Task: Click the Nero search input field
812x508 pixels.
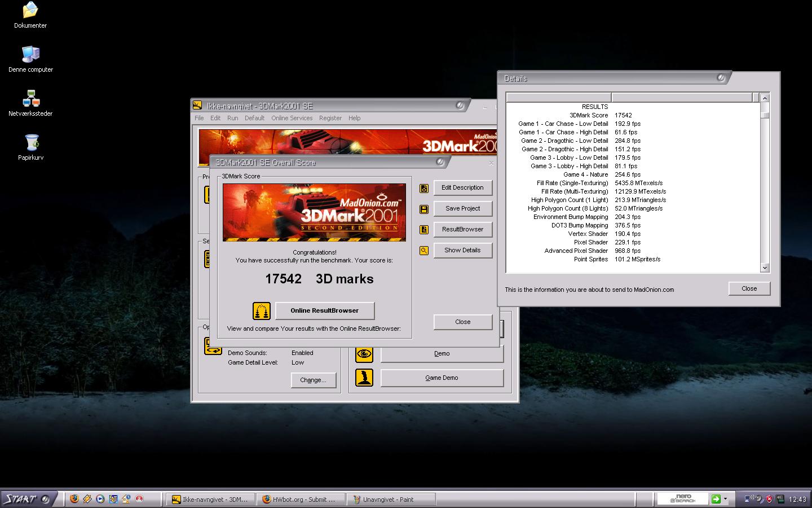Action: 683,499
